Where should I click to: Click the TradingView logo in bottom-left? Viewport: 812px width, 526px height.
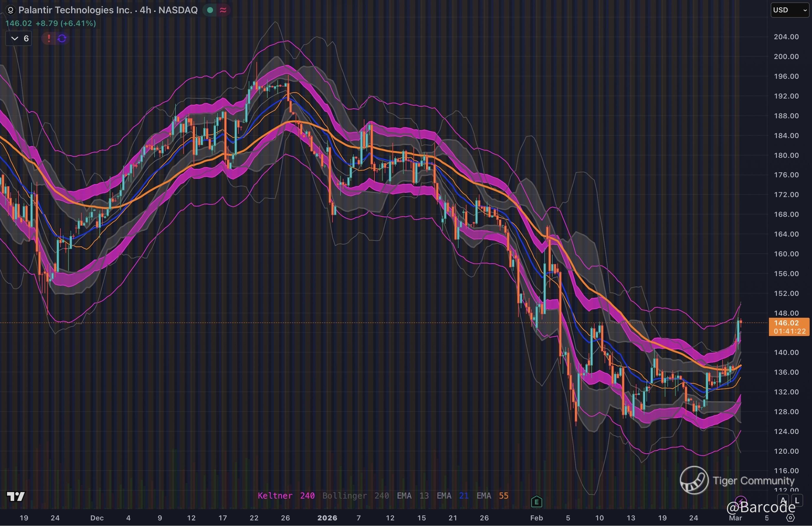tap(16, 496)
